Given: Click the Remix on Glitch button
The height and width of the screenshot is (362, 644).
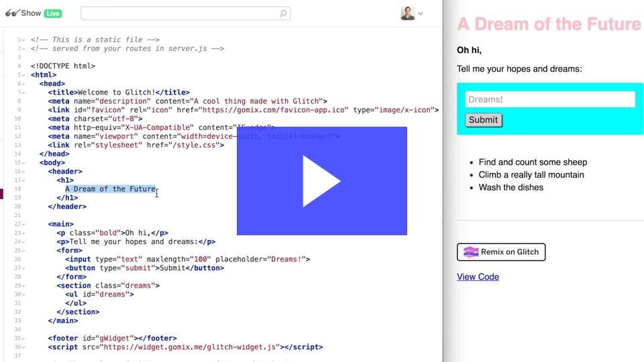Looking at the screenshot, I should [x=501, y=252].
